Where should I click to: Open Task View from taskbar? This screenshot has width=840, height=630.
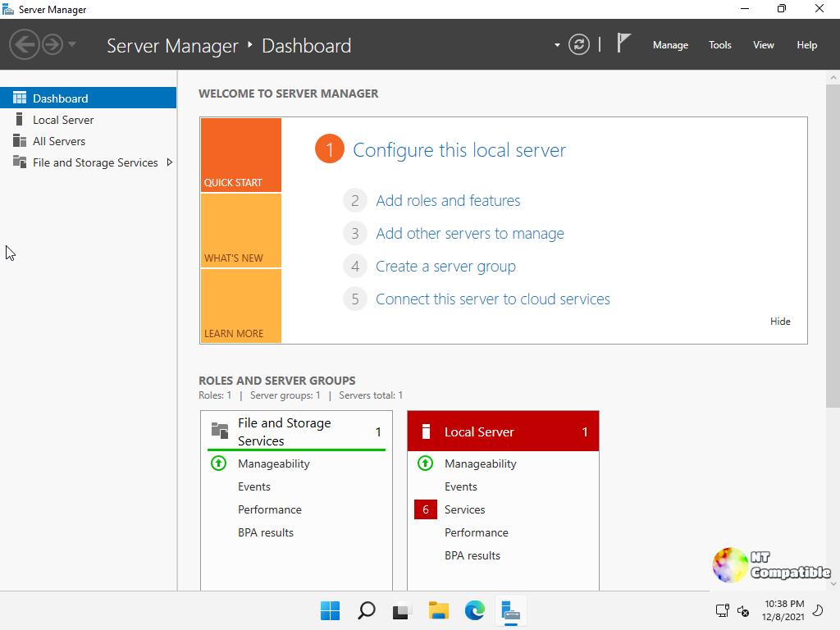(402, 610)
